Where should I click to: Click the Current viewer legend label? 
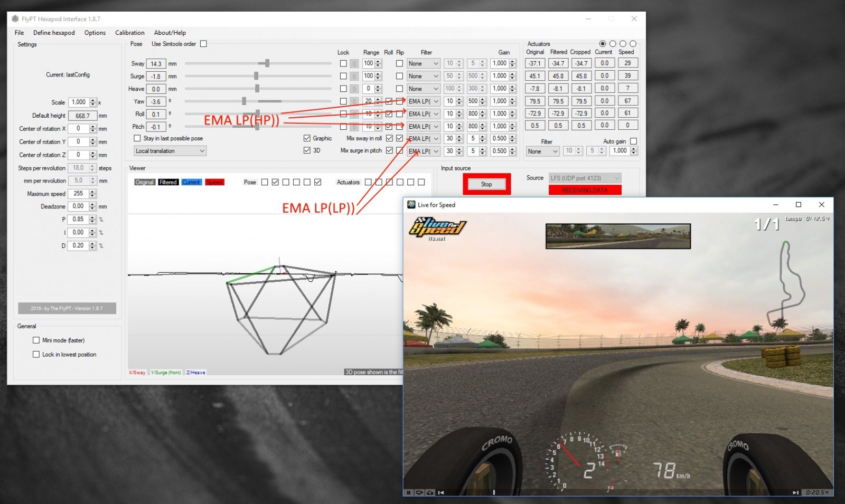[x=191, y=183]
